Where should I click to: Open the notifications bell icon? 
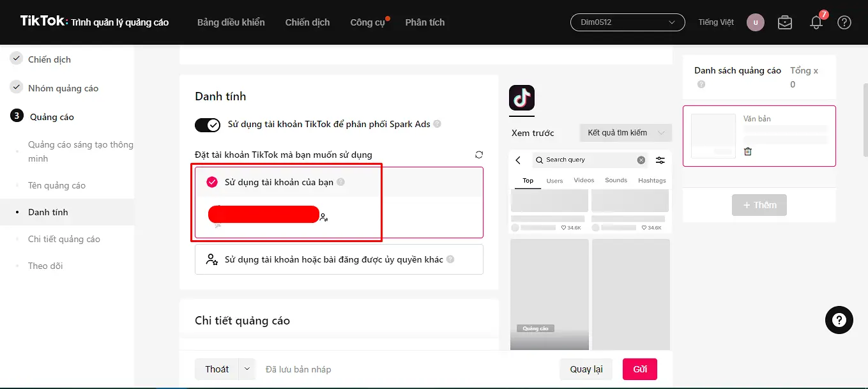pos(816,22)
